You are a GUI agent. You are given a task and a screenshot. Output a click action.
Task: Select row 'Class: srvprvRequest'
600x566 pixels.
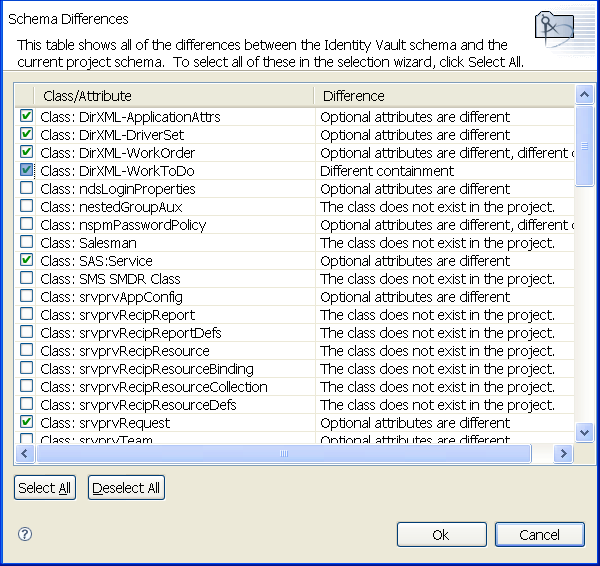point(295,422)
